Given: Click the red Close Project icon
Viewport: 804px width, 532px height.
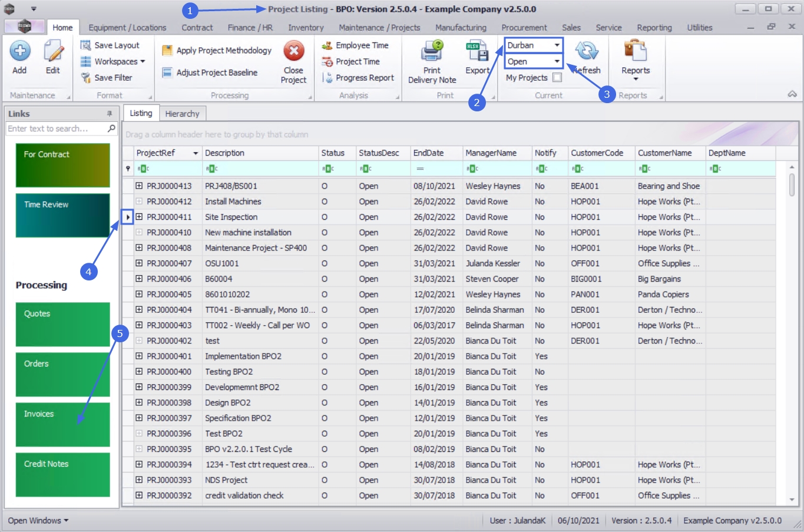Looking at the screenshot, I should (x=293, y=51).
